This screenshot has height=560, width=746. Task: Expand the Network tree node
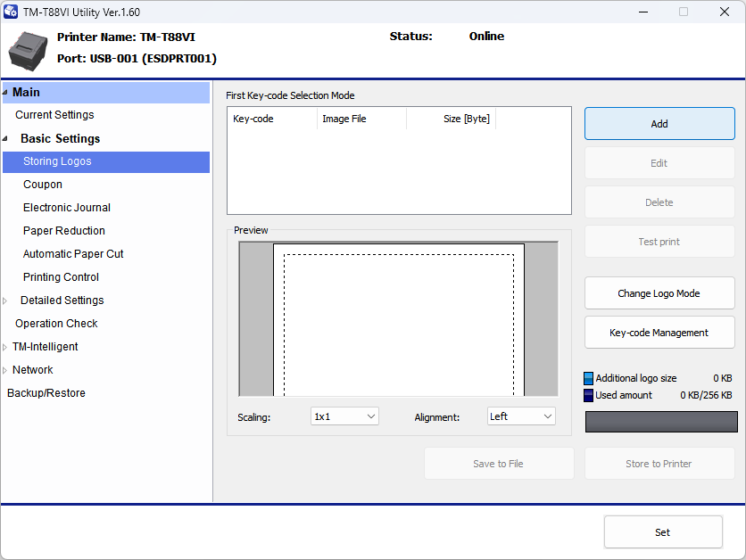tap(5, 370)
